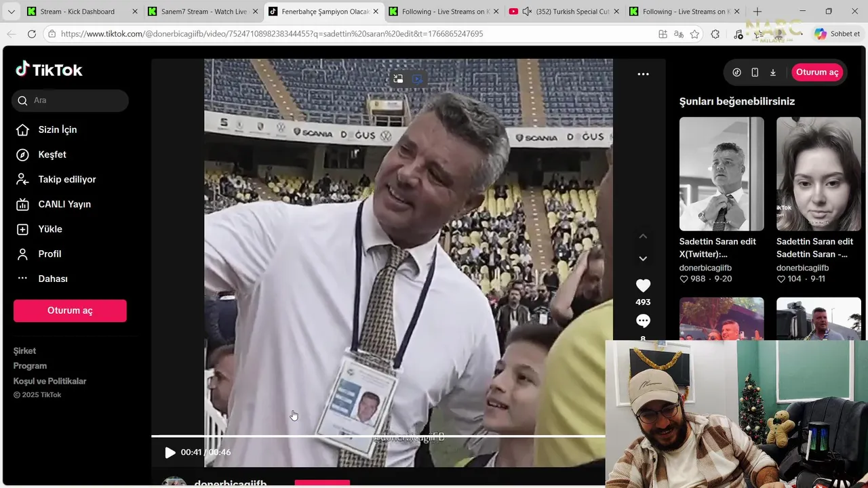Click donerbicagiifb under the 988 likes video

(x=705, y=268)
